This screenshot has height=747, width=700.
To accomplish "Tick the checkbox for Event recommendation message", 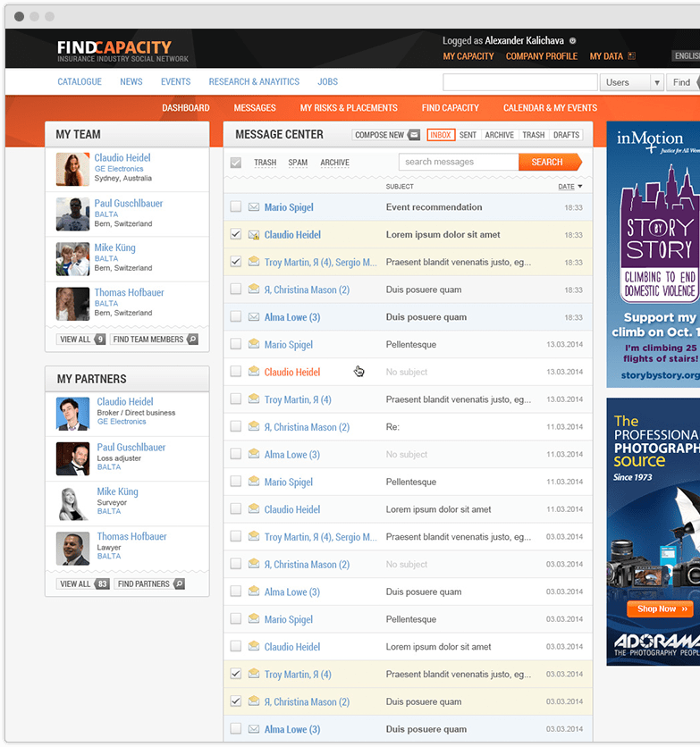I will (x=235, y=207).
